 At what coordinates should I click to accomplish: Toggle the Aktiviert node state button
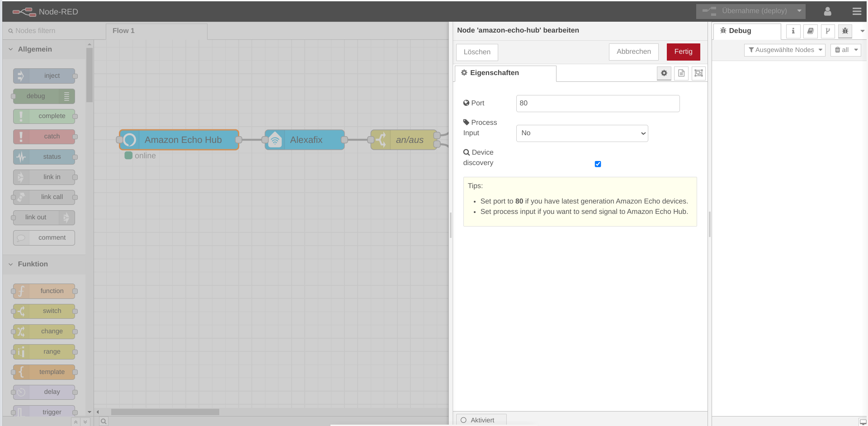481,420
